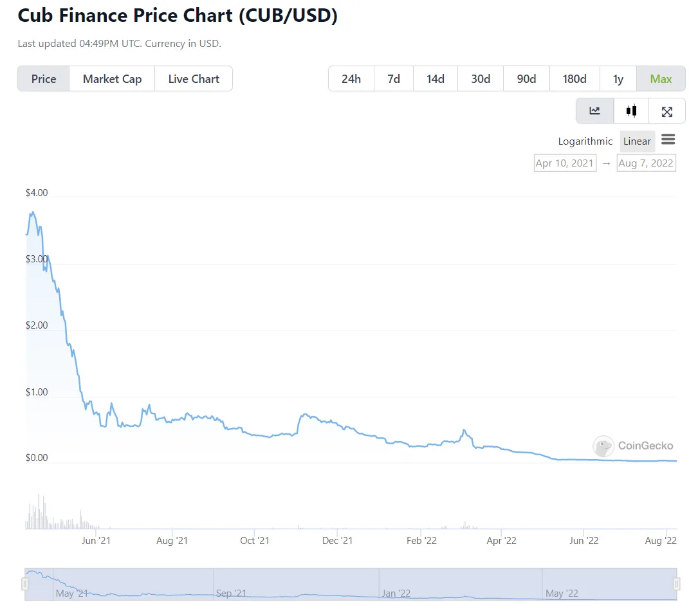689x616 pixels.
Task: Click the Aug '22 axis label
Action: [x=661, y=541]
